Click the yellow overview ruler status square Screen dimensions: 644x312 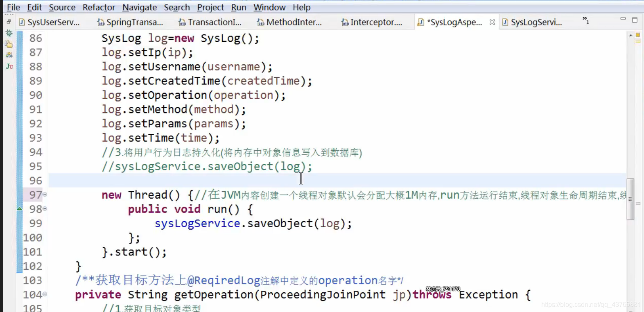[637, 35]
